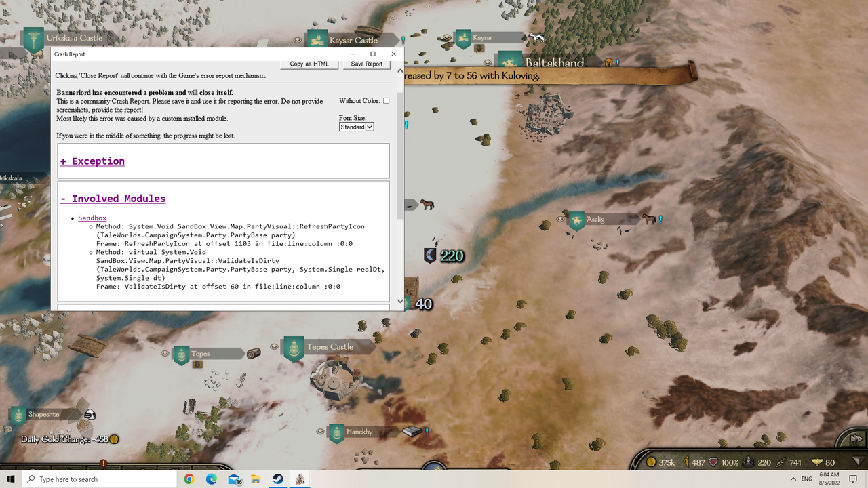Toggle the track eye icon beside Kaysar
The height and width of the screenshot is (488, 868).
click(447, 39)
